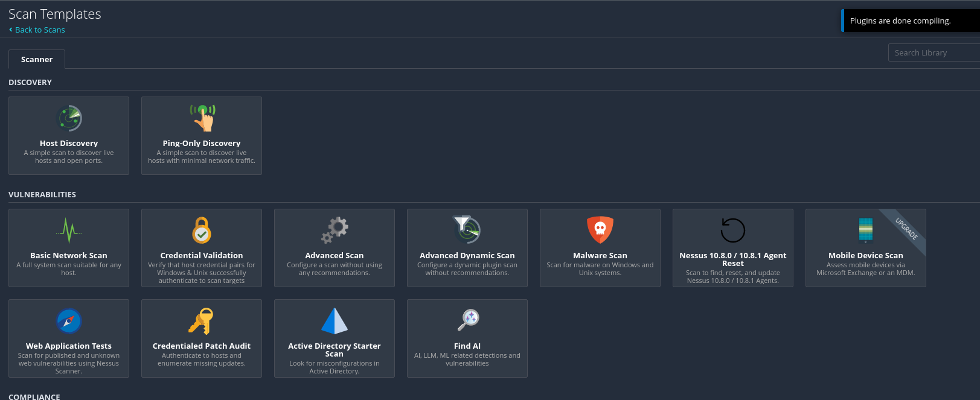Click the Credential Validation padlock icon
The width and height of the screenshot is (980, 400).
(x=202, y=230)
